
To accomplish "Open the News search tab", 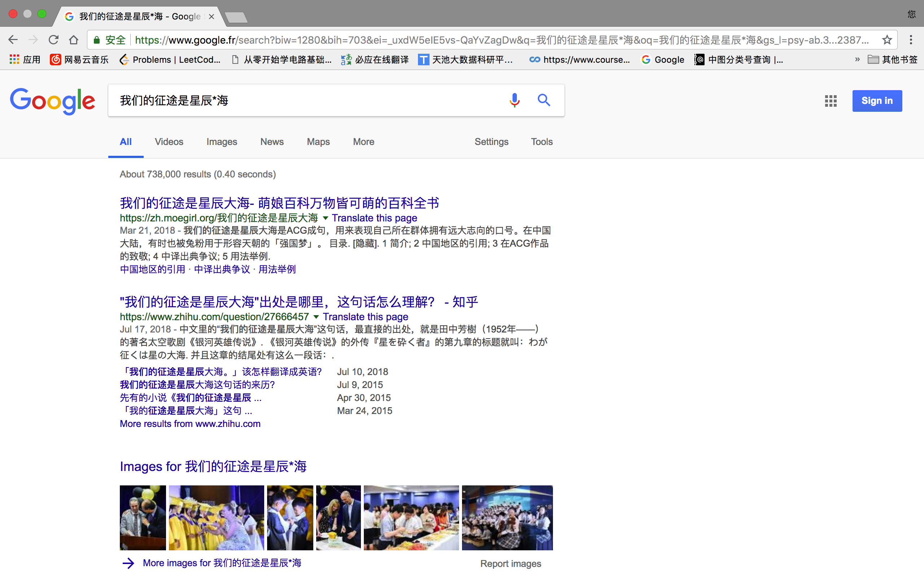I will pyautogui.click(x=271, y=142).
